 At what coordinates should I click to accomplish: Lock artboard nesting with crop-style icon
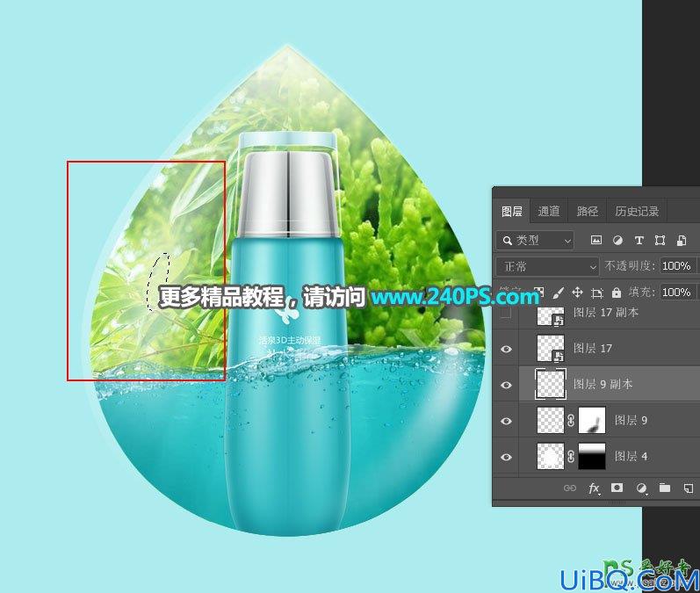(597, 293)
